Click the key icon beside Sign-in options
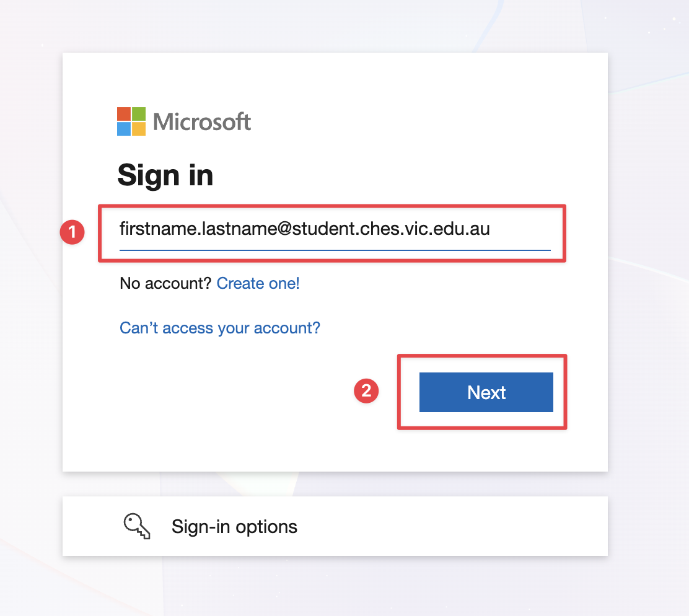 (x=136, y=526)
